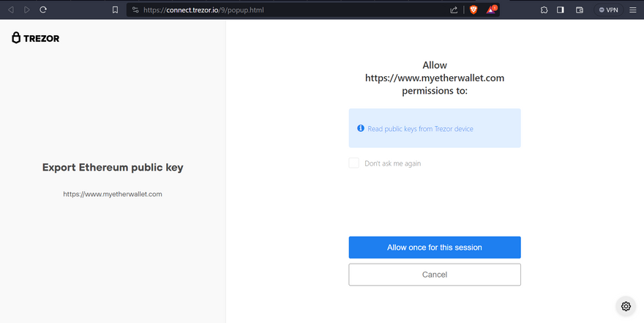Click the Brave Rewards triangle icon
This screenshot has height=323, width=644.
[492, 10]
